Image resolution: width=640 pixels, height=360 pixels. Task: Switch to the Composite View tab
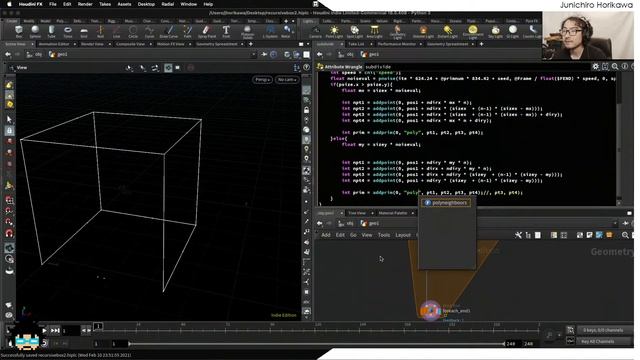click(130, 44)
